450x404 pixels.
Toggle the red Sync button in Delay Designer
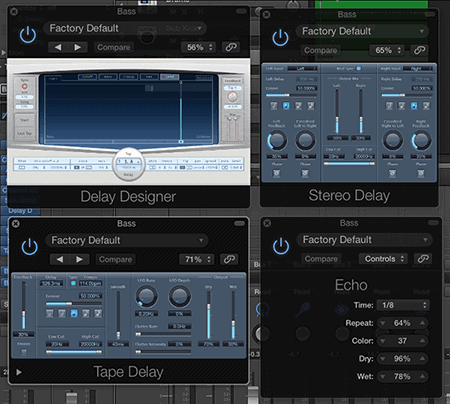pos(25,87)
